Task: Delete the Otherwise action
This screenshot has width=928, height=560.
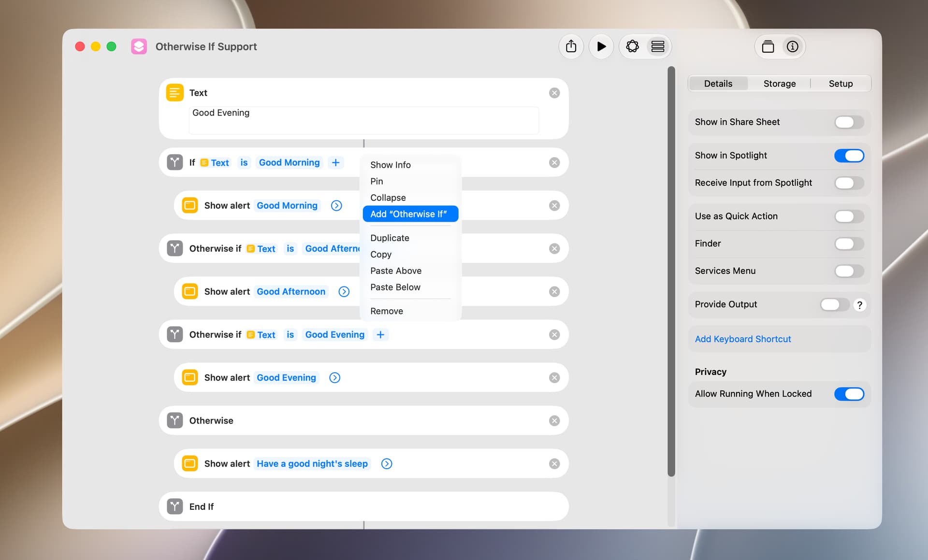Action: tap(554, 420)
